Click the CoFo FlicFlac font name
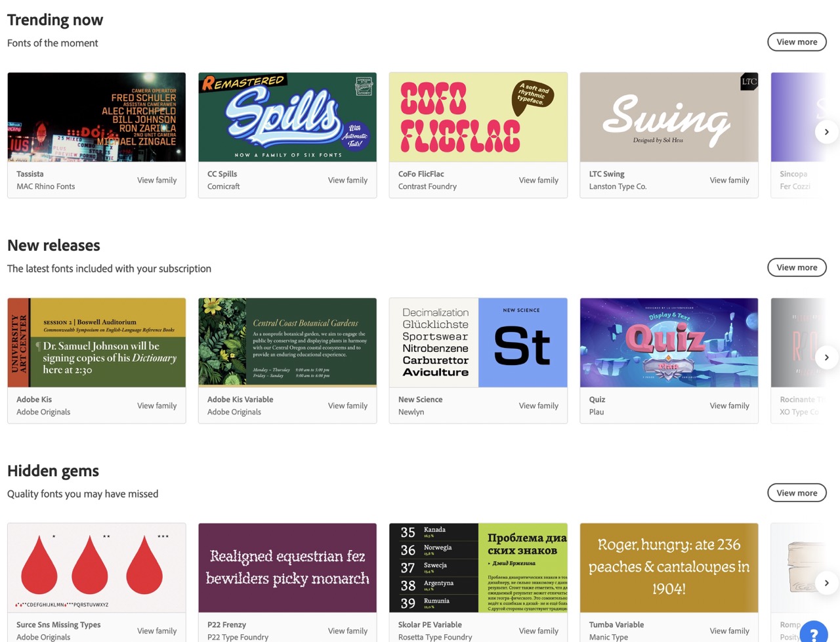 click(421, 174)
